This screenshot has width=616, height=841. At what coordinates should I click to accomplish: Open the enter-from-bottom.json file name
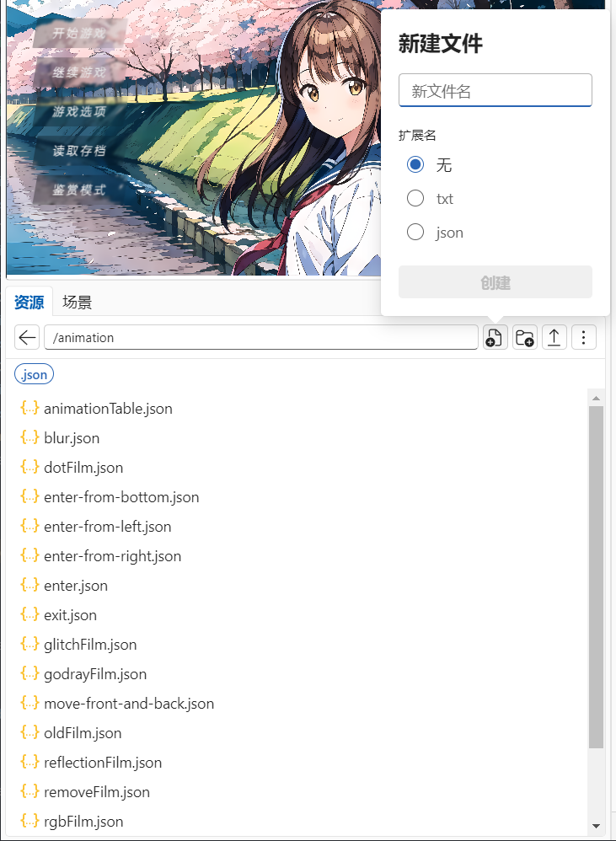[x=121, y=497]
